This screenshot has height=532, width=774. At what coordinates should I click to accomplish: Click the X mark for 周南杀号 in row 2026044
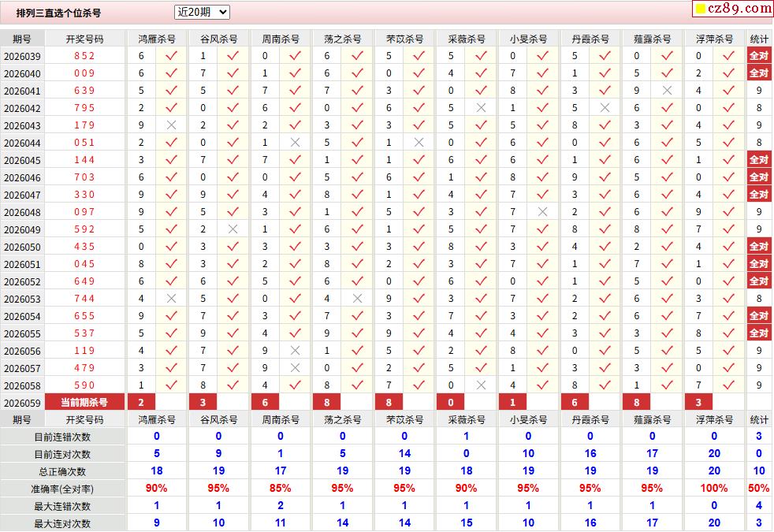point(296,143)
